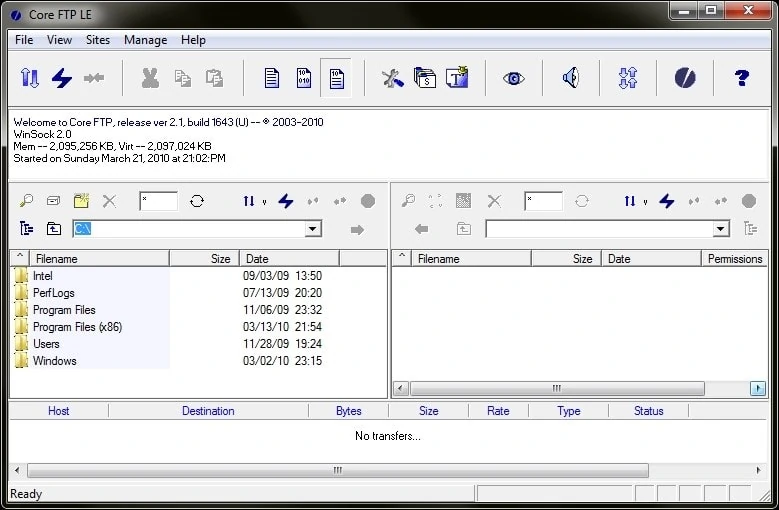Click the remote pane round stop button

749,201
